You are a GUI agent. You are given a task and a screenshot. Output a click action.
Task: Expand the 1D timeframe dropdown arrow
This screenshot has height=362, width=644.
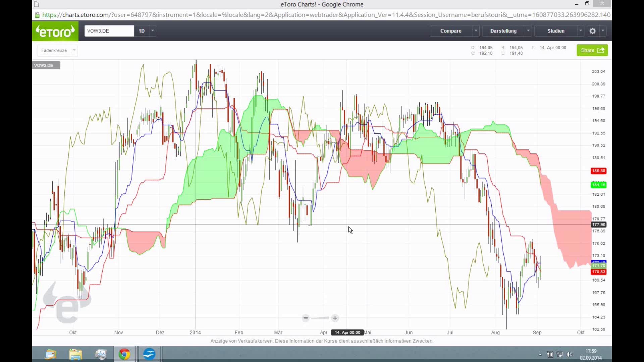tap(153, 31)
